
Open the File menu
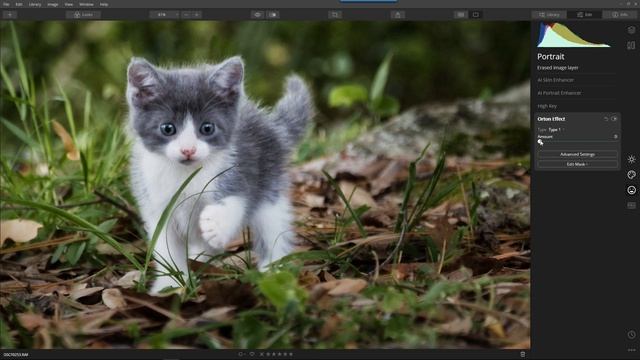tap(6, 4)
